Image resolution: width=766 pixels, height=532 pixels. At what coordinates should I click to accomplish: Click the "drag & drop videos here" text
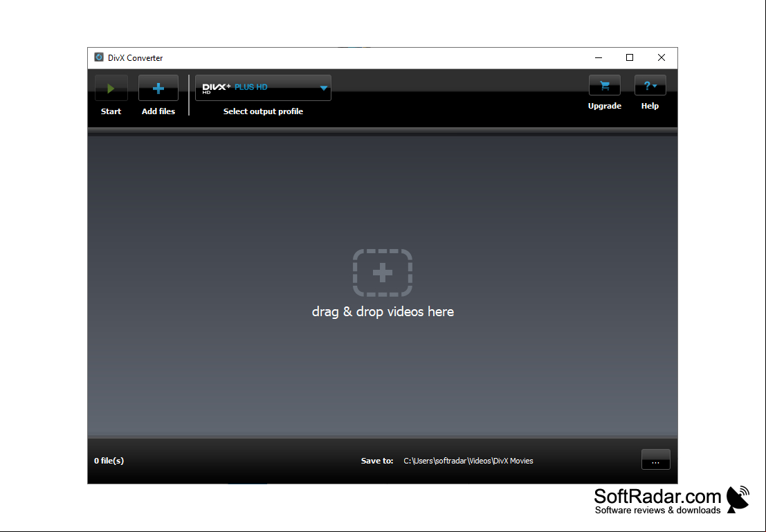383,312
